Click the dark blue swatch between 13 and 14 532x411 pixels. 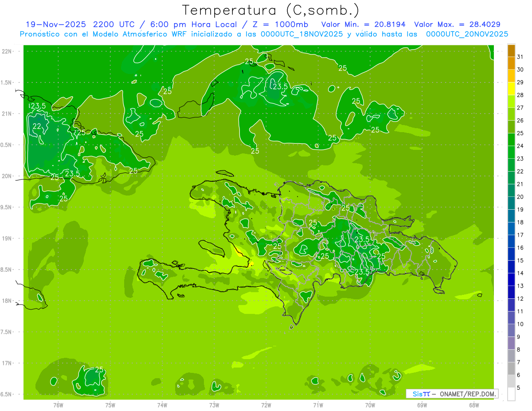(512, 280)
